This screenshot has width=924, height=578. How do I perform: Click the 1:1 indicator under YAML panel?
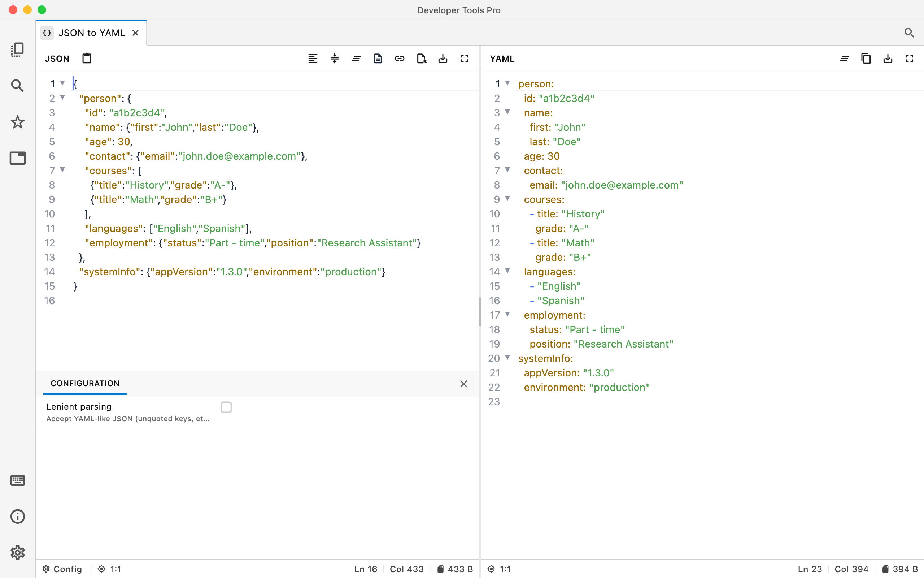click(499, 569)
